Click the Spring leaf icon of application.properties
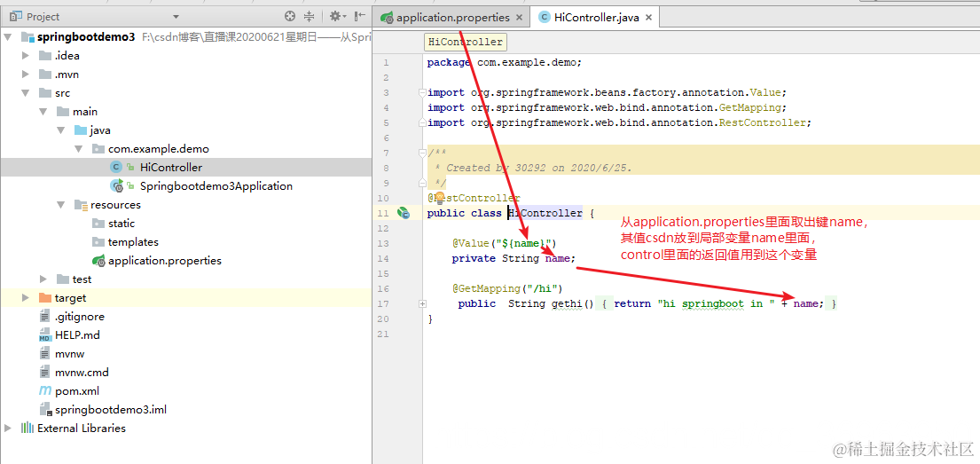Image resolution: width=980 pixels, height=464 pixels. [x=98, y=261]
